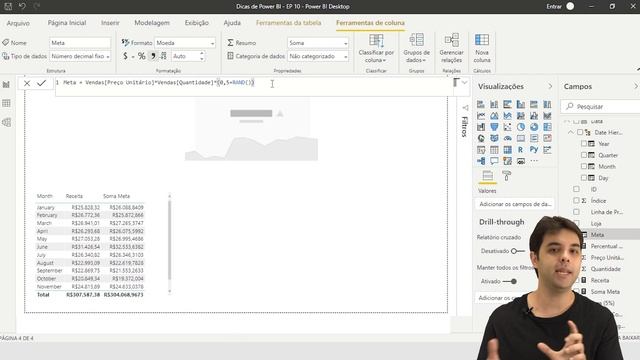Image resolution: width=640 pixels, height=360 pixels.
Task: Expand the formula bar chevron
Action: tap(464, 83)
